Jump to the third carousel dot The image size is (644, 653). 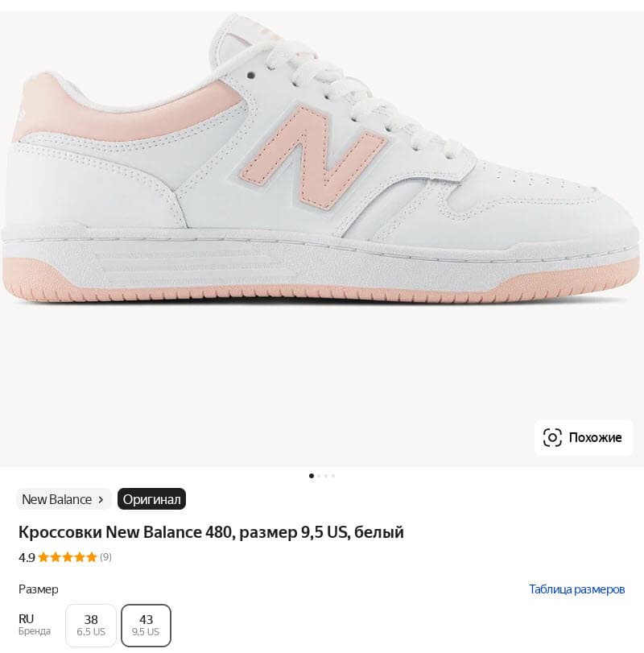pos(326,476)
